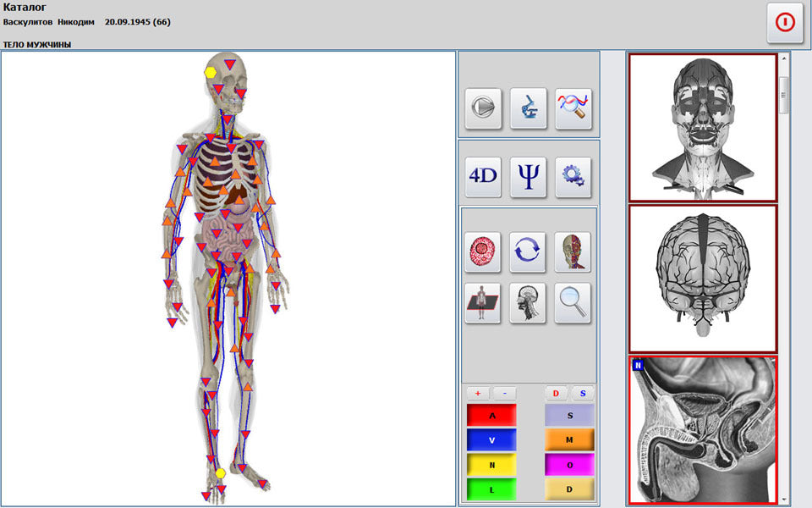812x508 pixels.
Task: Select the cell structure icon
Action: 482,252
